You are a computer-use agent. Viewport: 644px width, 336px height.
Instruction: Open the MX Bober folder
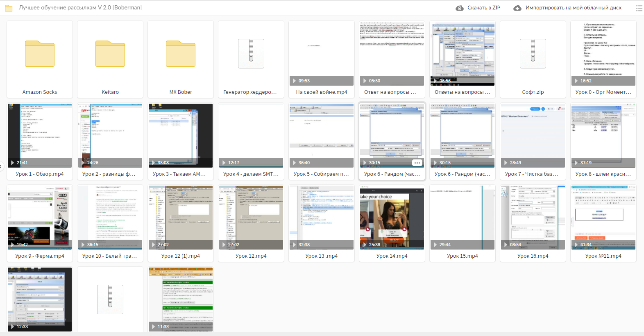[181, 54]
